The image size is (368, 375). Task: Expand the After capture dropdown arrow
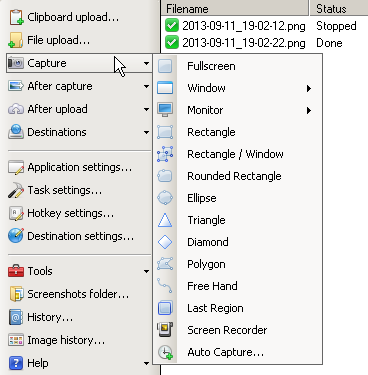[146, 86]
